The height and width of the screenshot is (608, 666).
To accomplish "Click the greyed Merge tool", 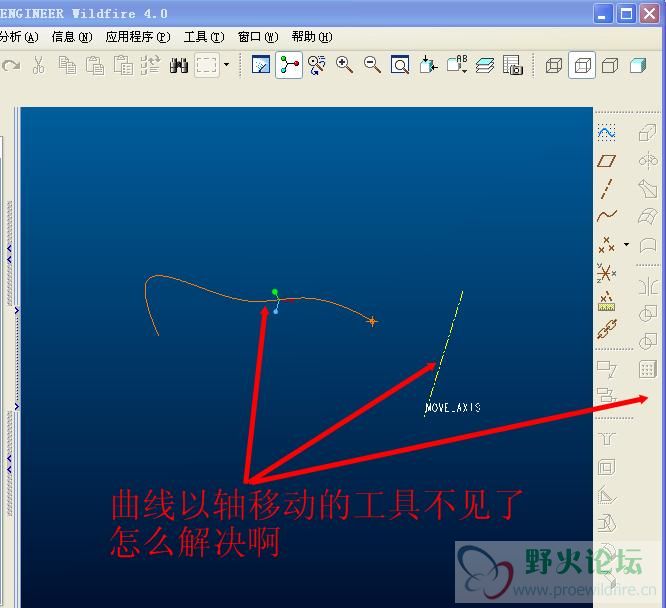I will click(x=648, y=314).
